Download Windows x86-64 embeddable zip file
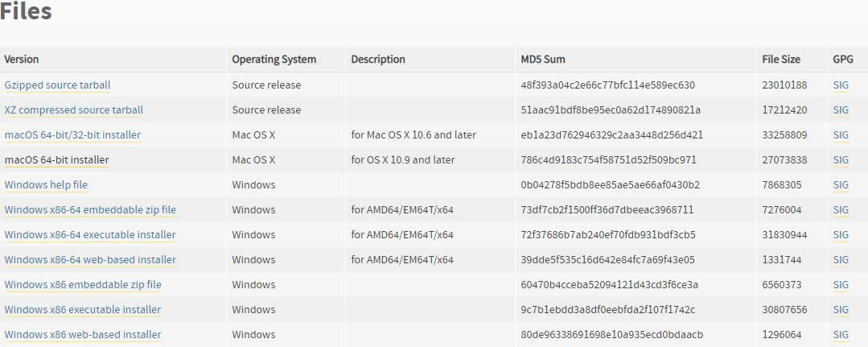 (x=90, y=209)
